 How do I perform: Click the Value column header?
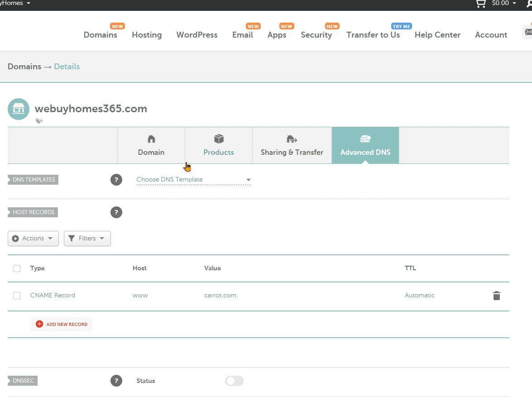tap(212, 268)
